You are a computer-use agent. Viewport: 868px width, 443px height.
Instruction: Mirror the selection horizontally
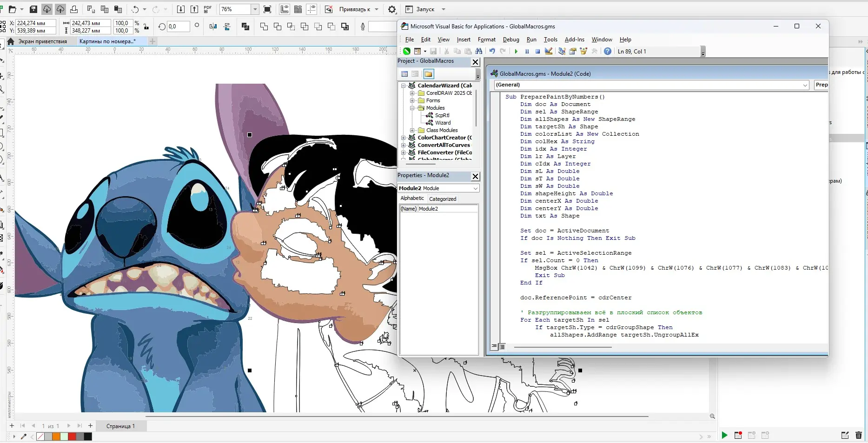coord(213,26)
